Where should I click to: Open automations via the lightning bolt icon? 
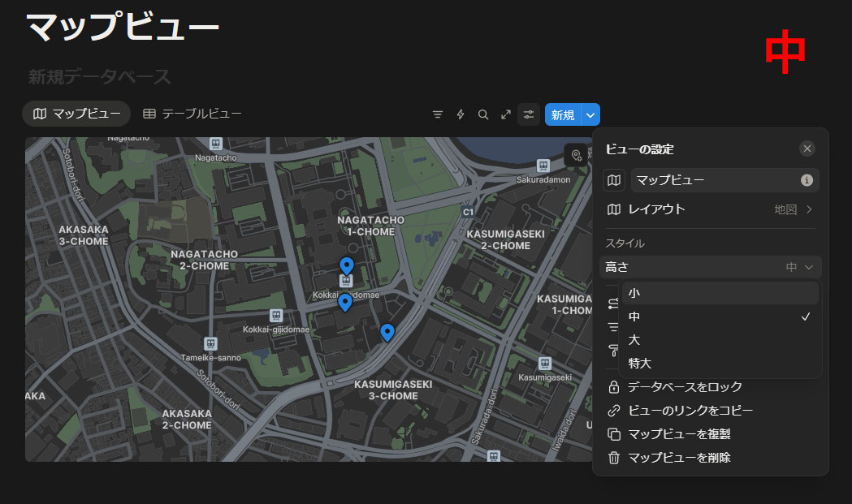(461, 114)
